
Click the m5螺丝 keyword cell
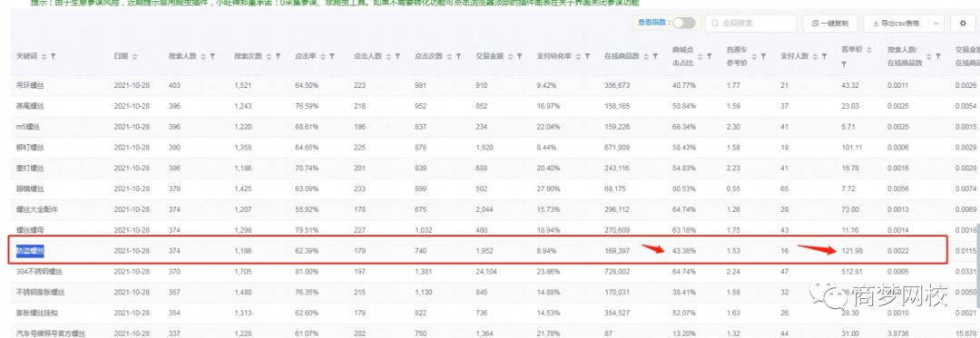click(28, 127)
